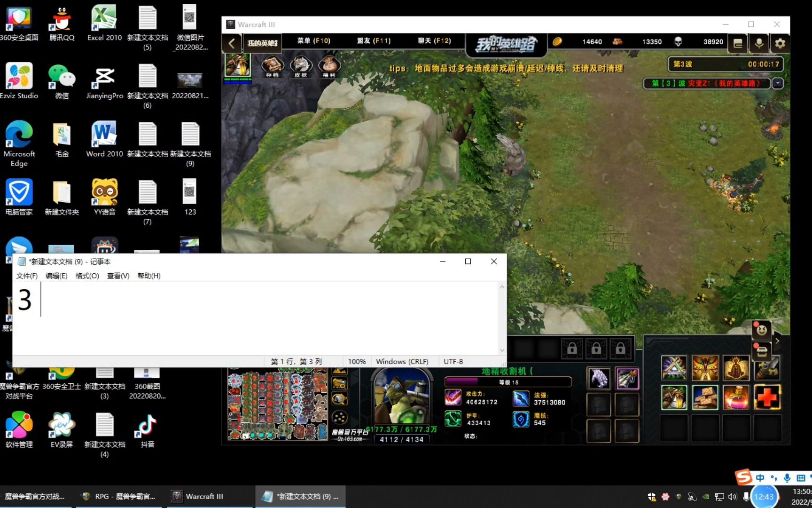Select the stone bricks ability icon

(705, 397)
